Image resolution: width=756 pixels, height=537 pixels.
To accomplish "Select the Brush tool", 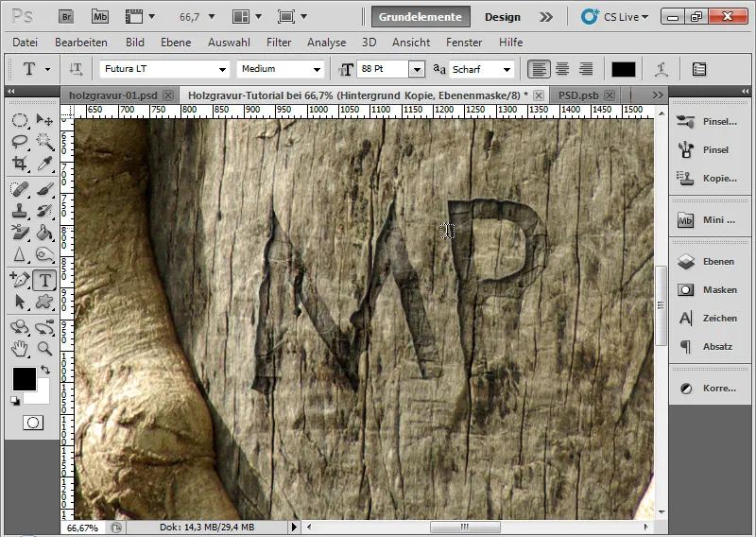I will [44, 189].
